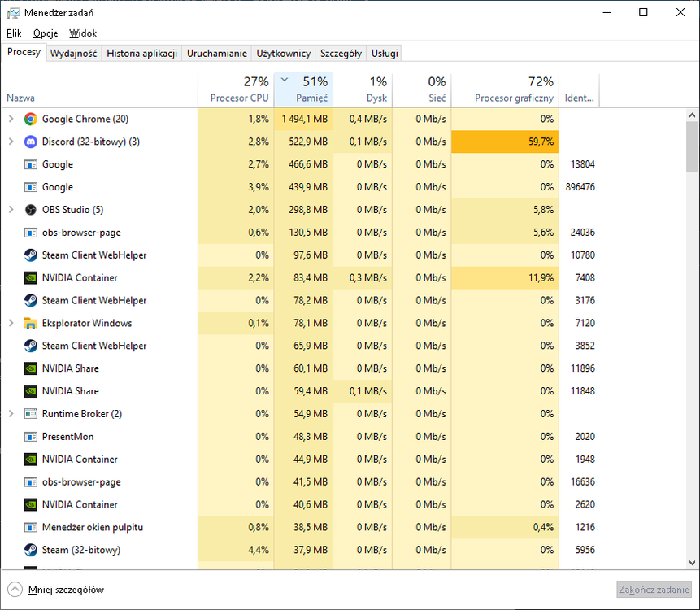Expand the Runtime Broker (2) group
700x610 pixels.
[11, 414]
